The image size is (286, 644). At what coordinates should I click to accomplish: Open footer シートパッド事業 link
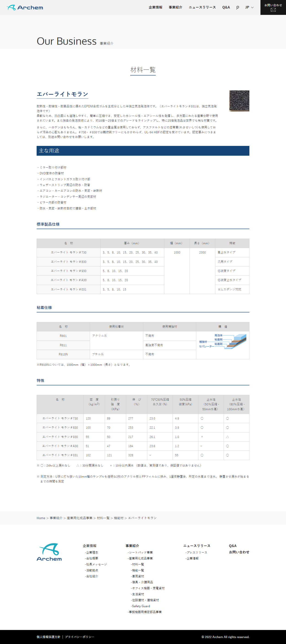[140, 553]
